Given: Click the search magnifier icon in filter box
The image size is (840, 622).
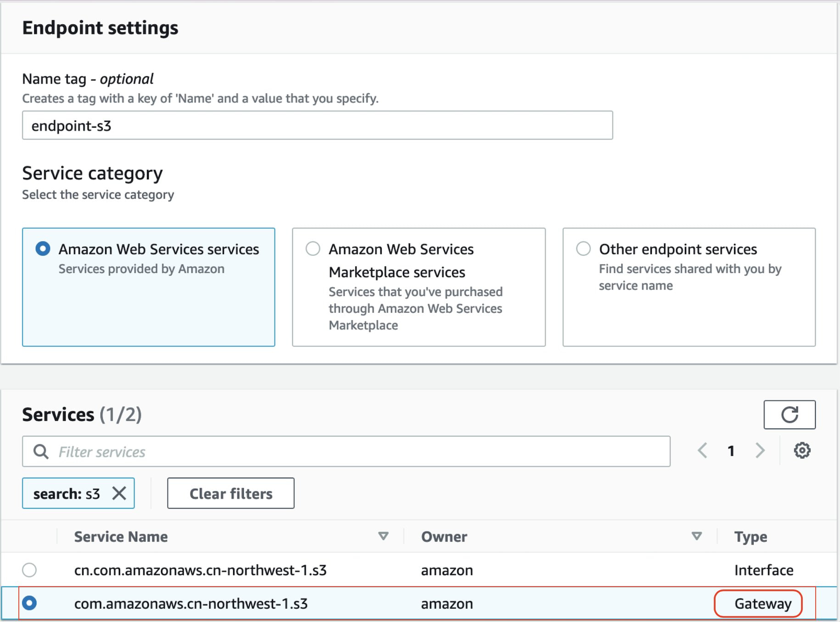Looking at the screenshot, I should [41, 452].
